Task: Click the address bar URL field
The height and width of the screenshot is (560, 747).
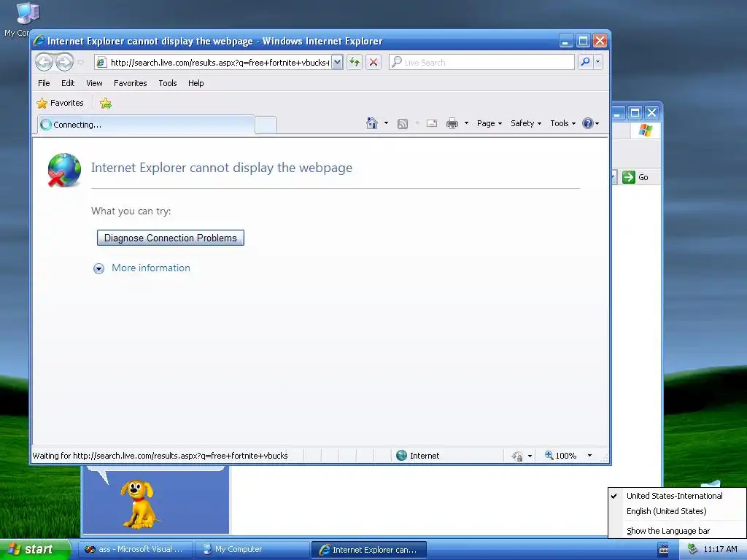Action: tap(212, 63)
